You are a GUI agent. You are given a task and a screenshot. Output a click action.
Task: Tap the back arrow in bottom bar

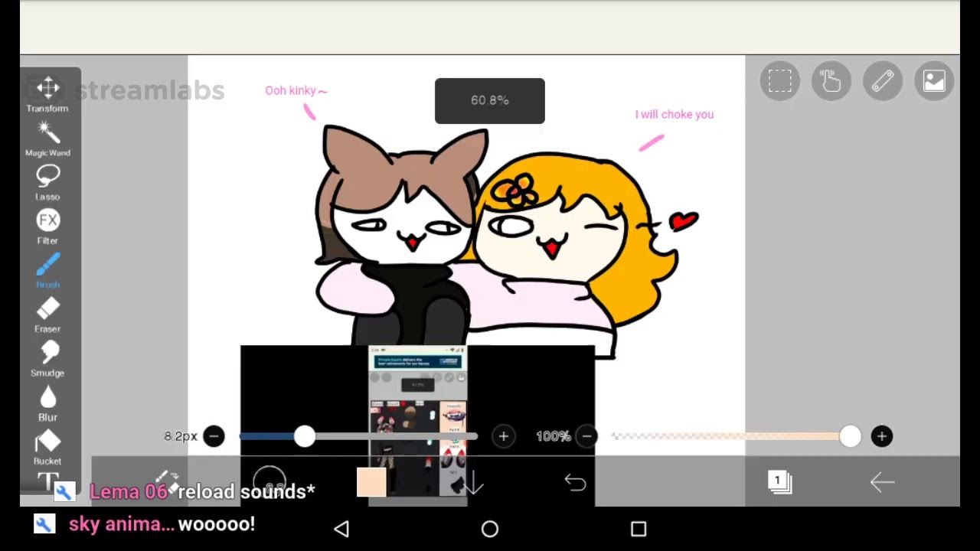[x=882, y=482]
